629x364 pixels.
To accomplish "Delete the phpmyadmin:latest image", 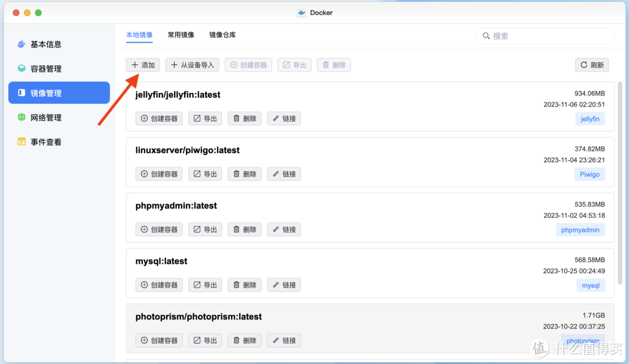I will (x=245, y=229).
